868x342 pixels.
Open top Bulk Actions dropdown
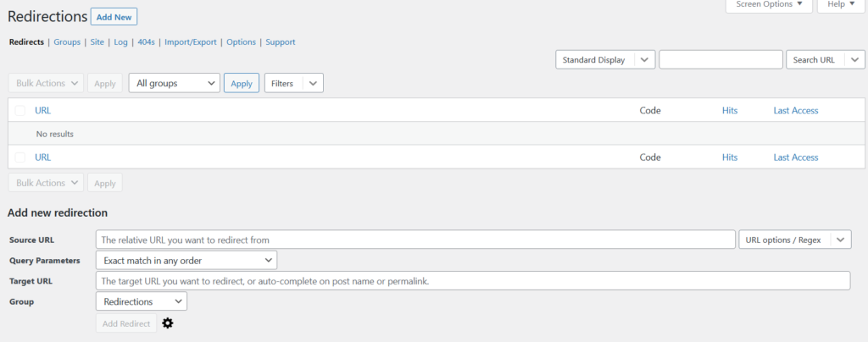click(46, 83)
